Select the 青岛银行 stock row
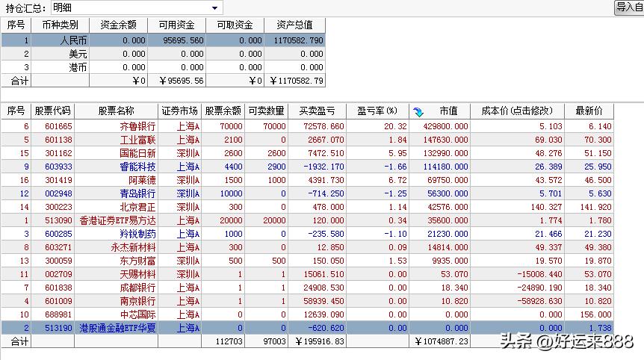The height and width of the screenshot is (360, 644). (307, 193)
